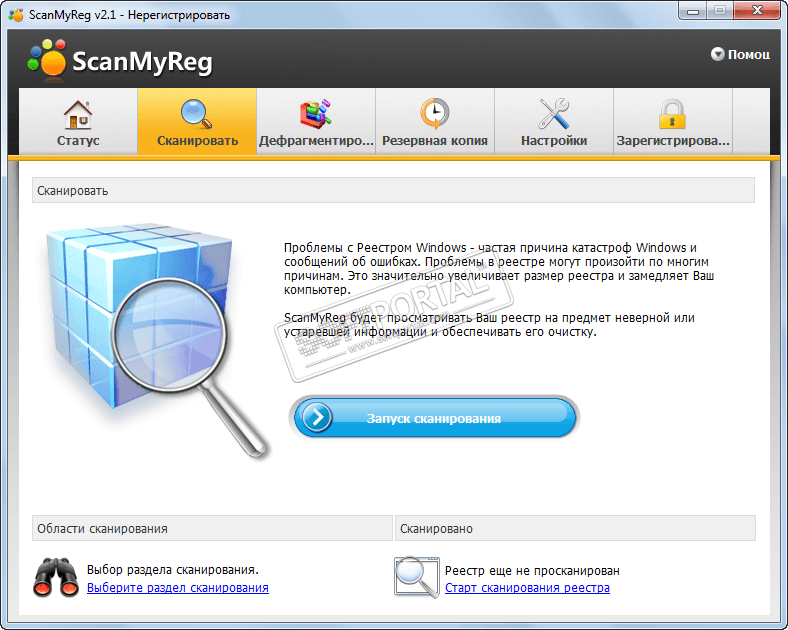788x630 pixels.
Task: Click the large cube with magnifier image
Action: coord(157,340)
